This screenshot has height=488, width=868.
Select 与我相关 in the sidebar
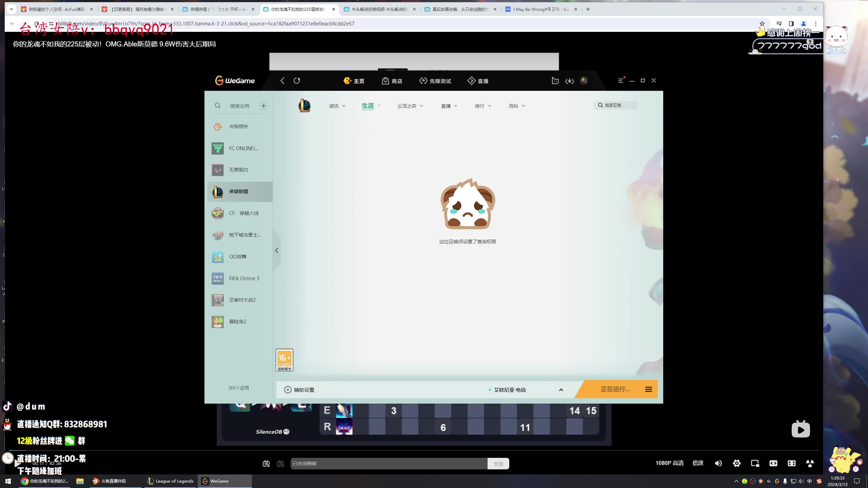click(240, 126)
